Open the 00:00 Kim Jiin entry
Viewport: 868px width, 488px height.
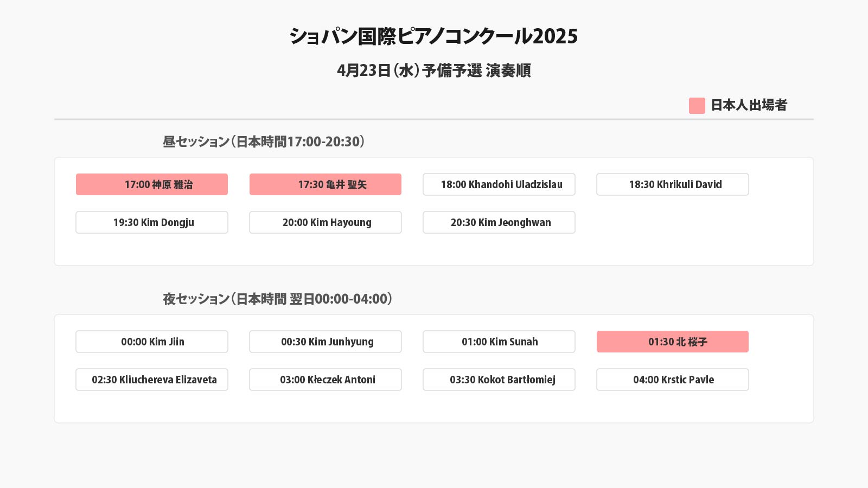[152, 342]
